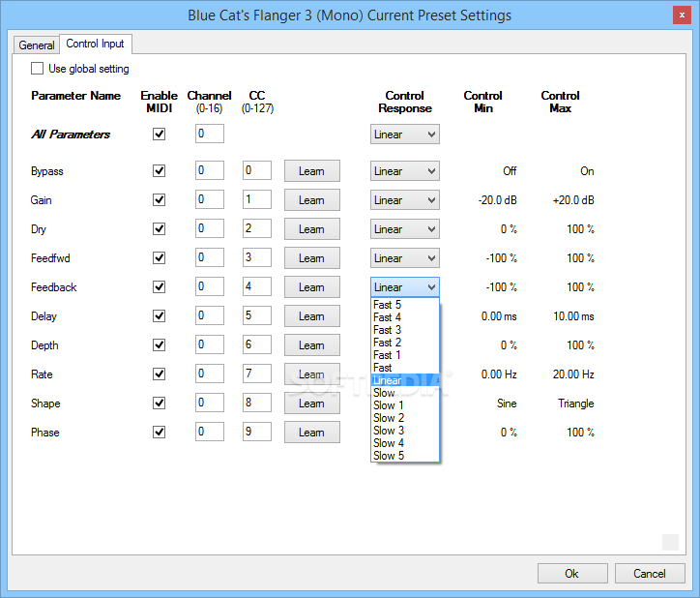Click Learn button for Dry
Screen dimensions: 700x598
(312, 228)
